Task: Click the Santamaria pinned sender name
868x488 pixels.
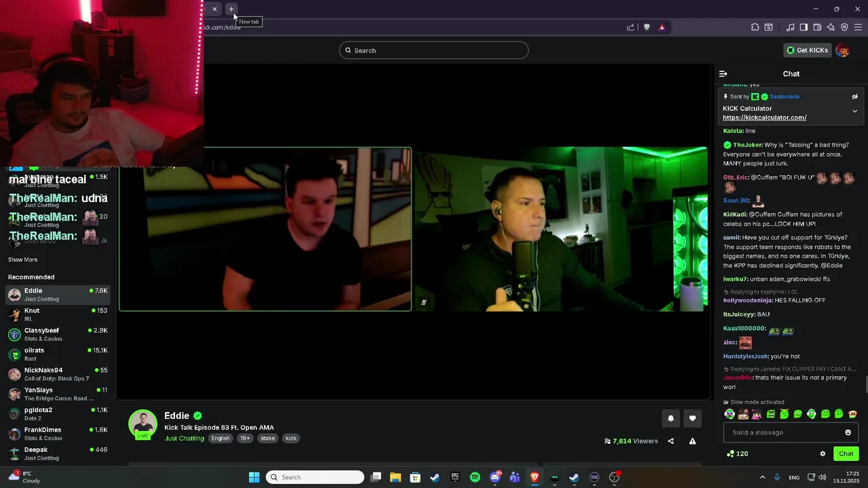Action: (x=785, y=97)
